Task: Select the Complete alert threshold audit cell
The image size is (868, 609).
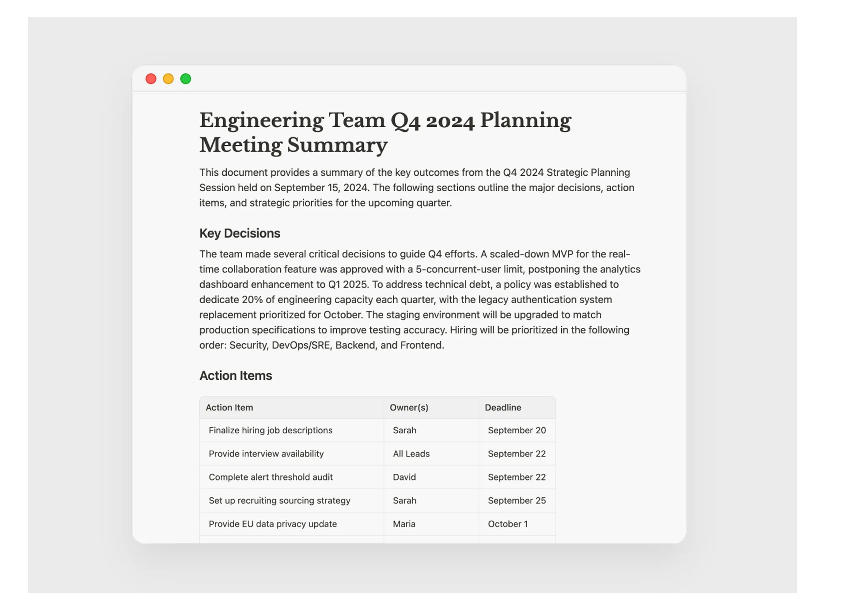Action: [271, 477]
